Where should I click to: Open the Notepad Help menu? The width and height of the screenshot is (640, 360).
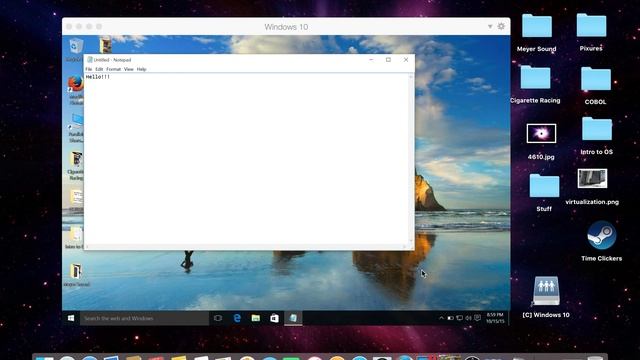(141, 69)
